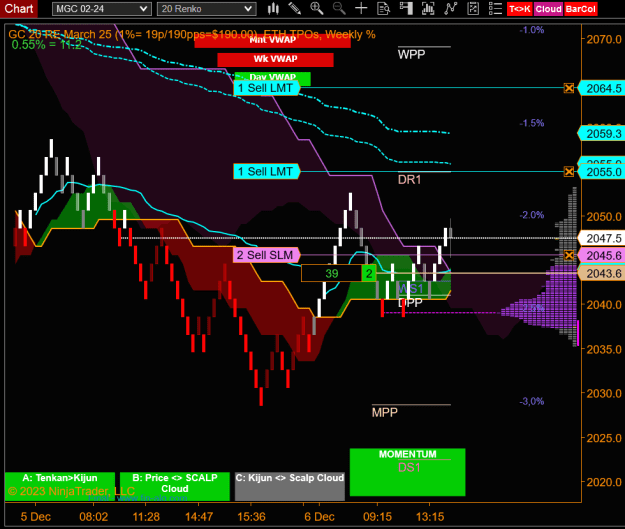Select the crosshair cursor icon

coord(361,8)
